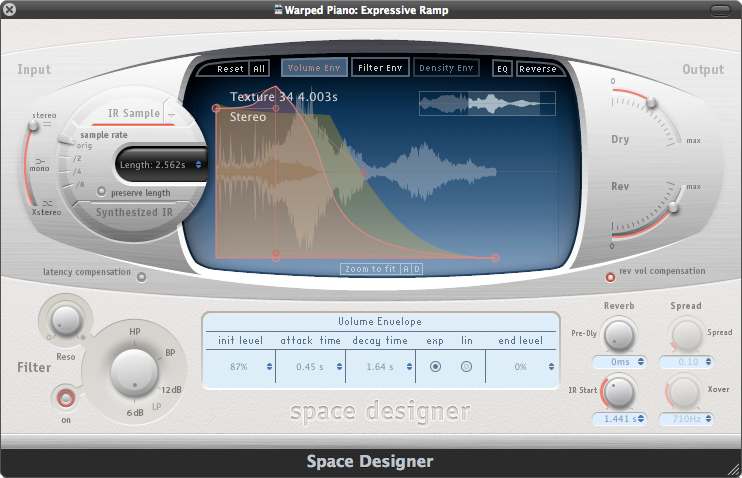Click init level 87% stepper
742x478 pixels.
coord(269,366)
